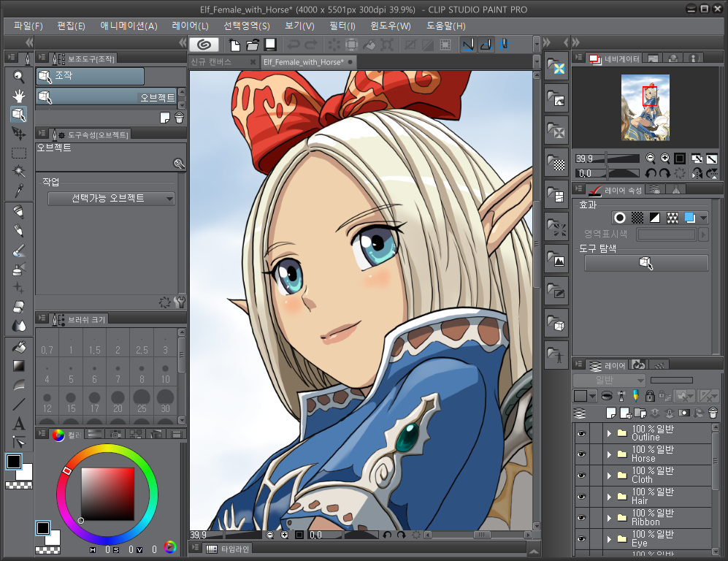
Task: Choose brush size 25
Action: coord(142,401)
